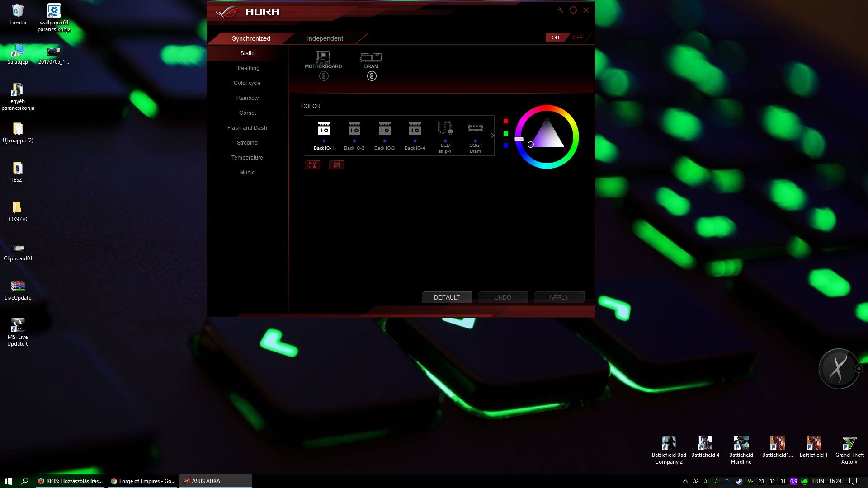Select the Grand Theft Auto V shortcut

[849, 450]
